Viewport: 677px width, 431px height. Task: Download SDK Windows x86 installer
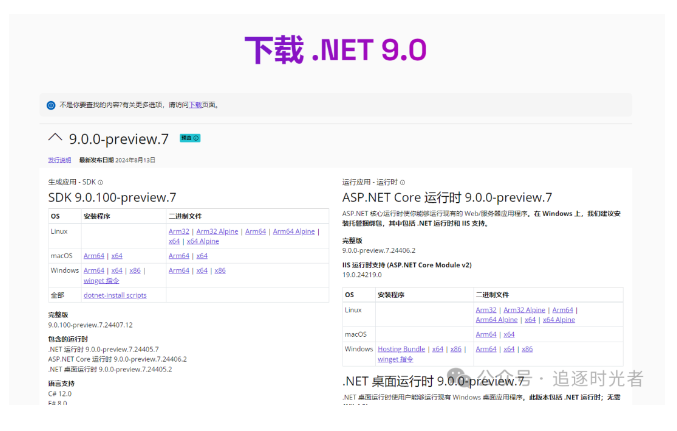[135, 270]
